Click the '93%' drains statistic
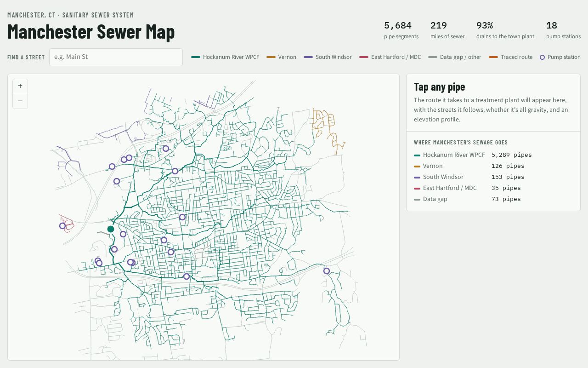 coord(485,25)
